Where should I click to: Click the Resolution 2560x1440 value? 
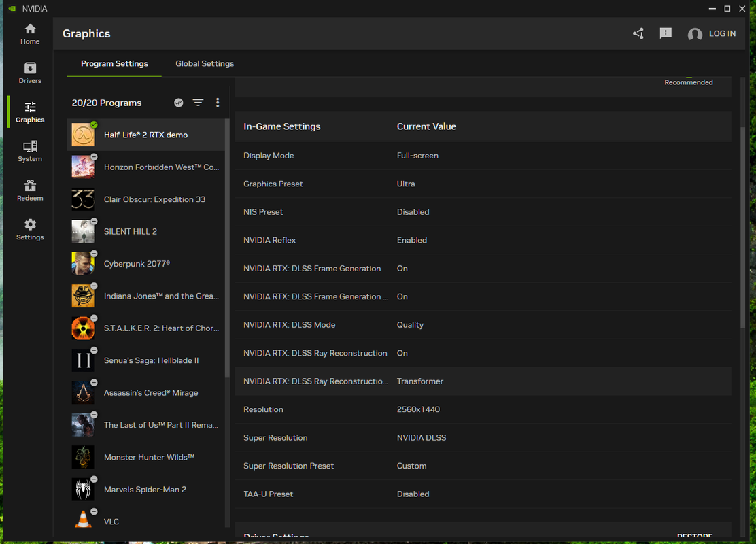coord(418,409)
